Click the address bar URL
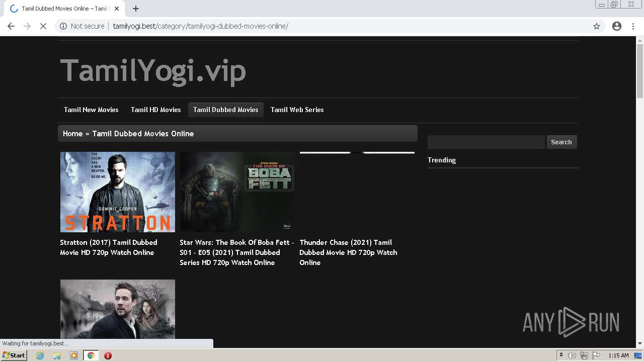644x362 pixels. click(200, 26)
